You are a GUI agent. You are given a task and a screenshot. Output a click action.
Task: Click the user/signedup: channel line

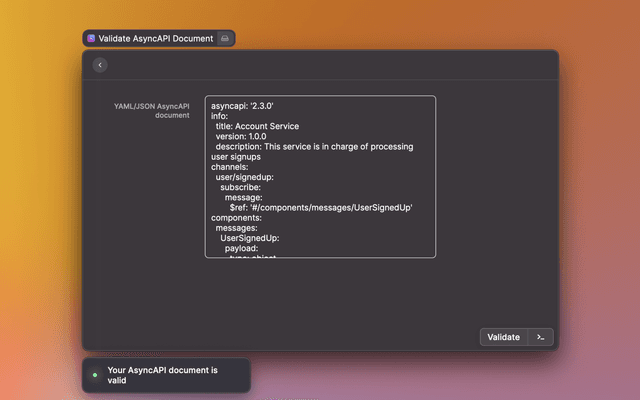245,177
